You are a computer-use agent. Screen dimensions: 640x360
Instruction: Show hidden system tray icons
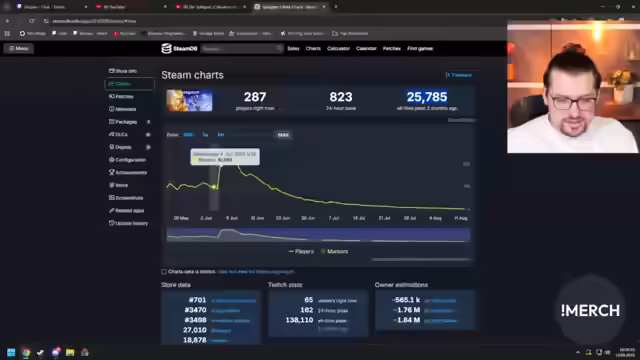[578, 352]
